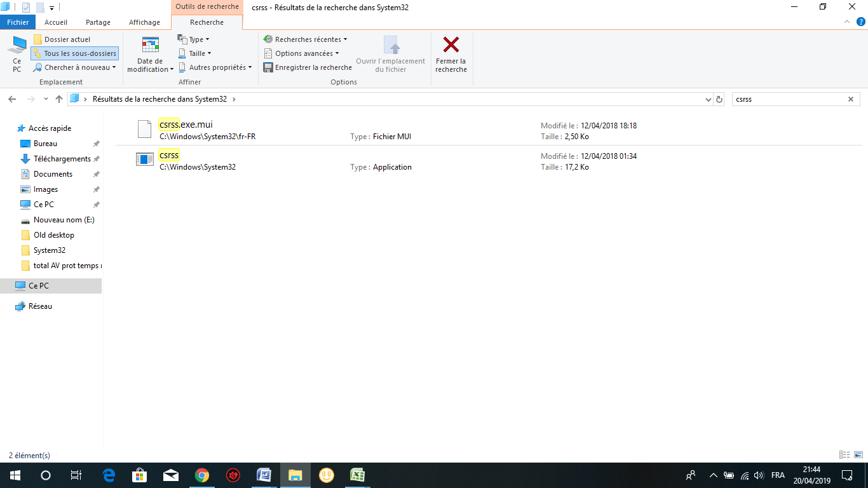Screen dimensions: 868x488
Task: Select highlighted Ce PC navigation item
Action: tap(51, 286)
